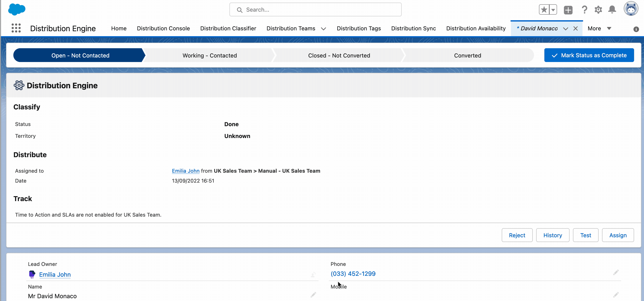Select Closed - Not Converted status stage

339,55
